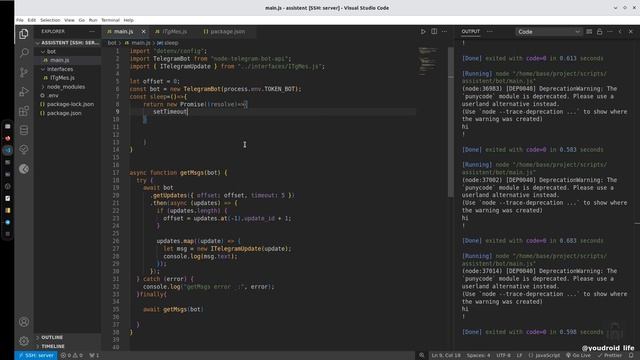Image resolution: width=640 pixels, height=360 pixels.
Task: Open the Extensions view
Action: tap(24, 111)
